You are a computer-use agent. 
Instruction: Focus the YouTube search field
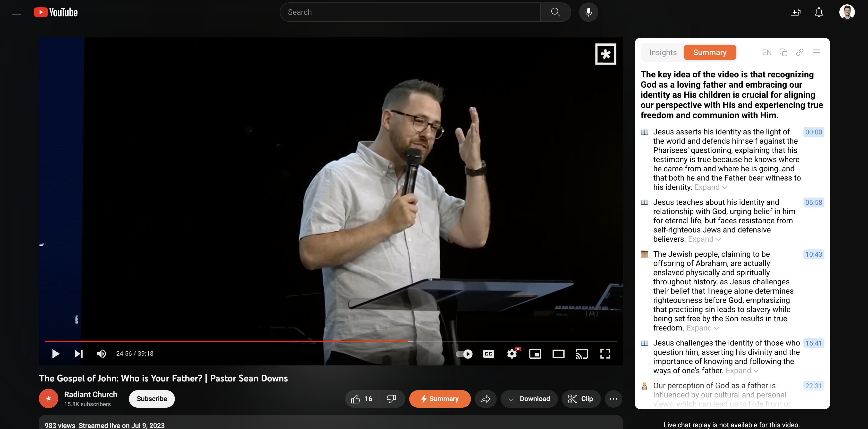pos(410,12)
